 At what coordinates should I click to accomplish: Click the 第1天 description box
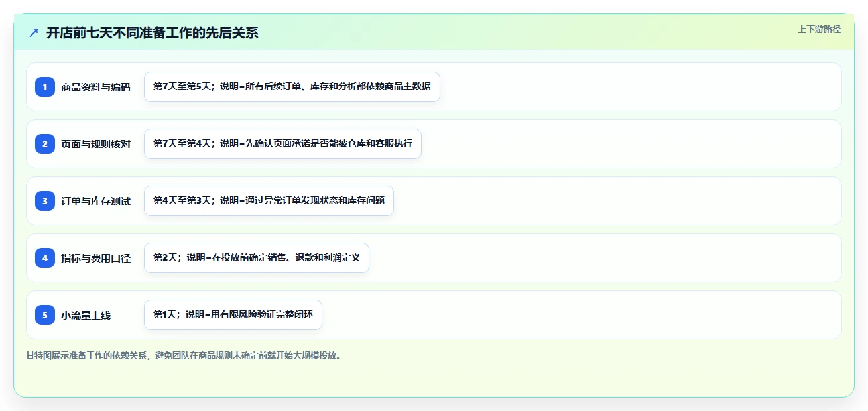[233, 315]
